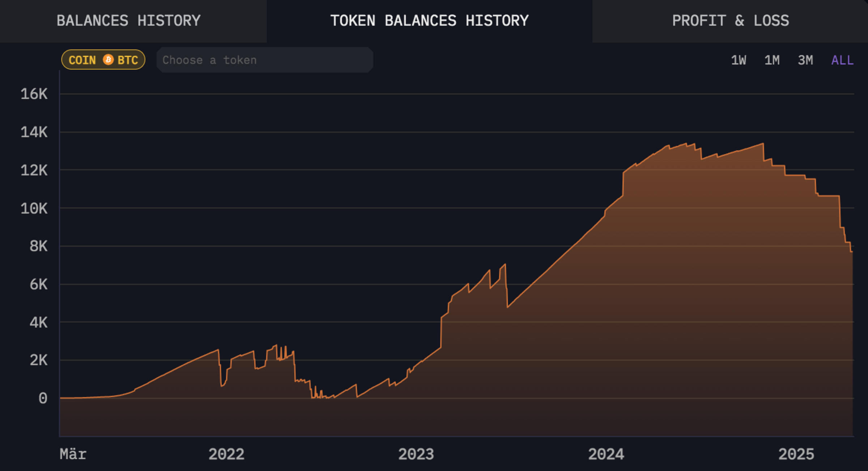
Task: Switch to the Balances History tab
Action: [128, 21]
